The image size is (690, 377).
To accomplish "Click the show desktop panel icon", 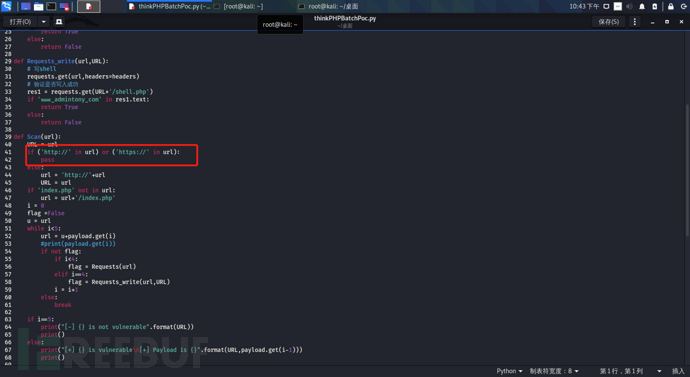I will click(x=26, y=7).
